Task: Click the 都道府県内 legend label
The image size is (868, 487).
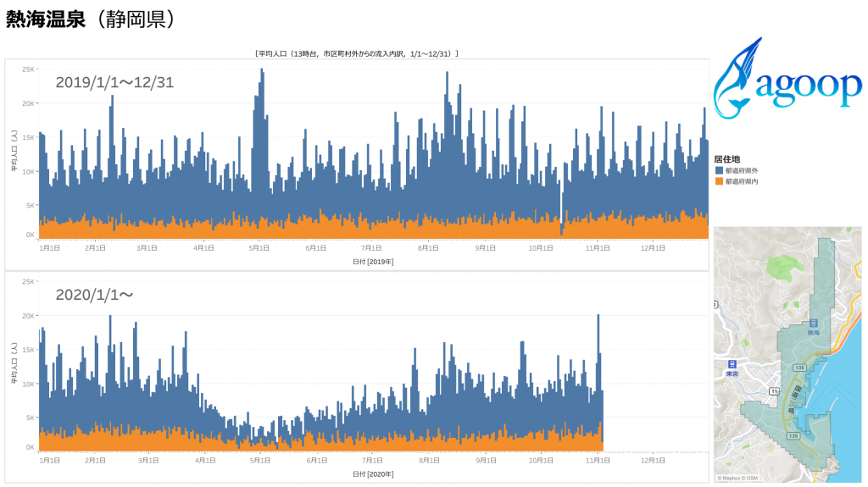Action: coord(740,181)
